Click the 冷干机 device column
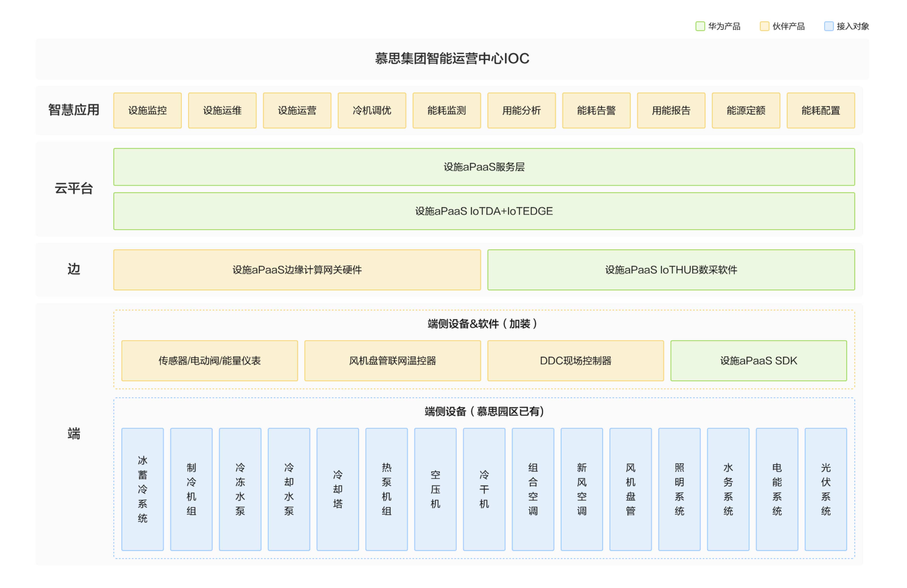The height and width of the screenshot is (588, 907). click(x=484, y=489)
